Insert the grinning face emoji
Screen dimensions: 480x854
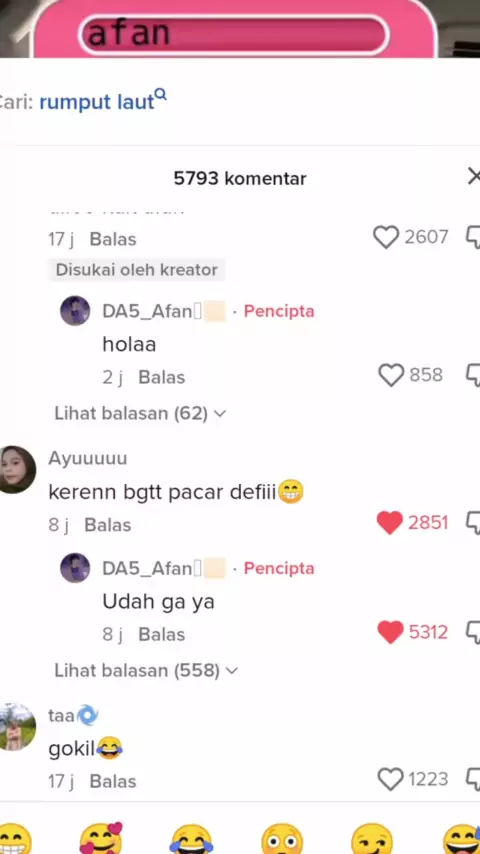[14, 839]
